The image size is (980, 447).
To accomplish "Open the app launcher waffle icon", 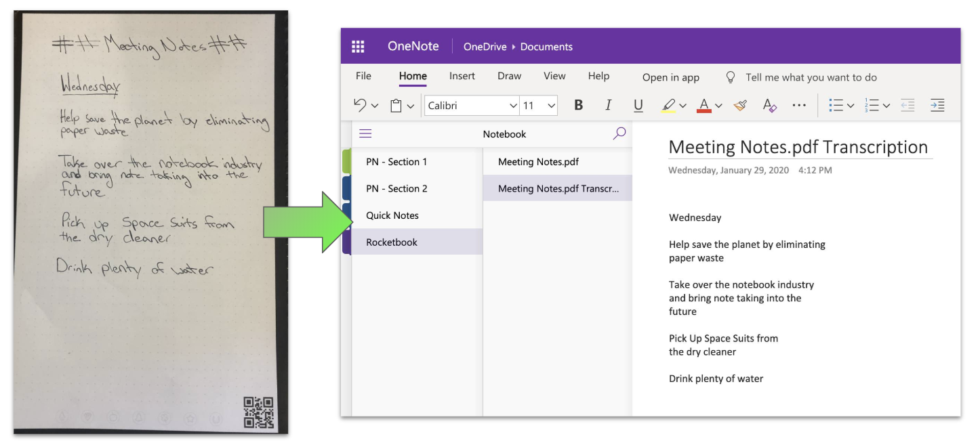I will click(x=358, y=47).
